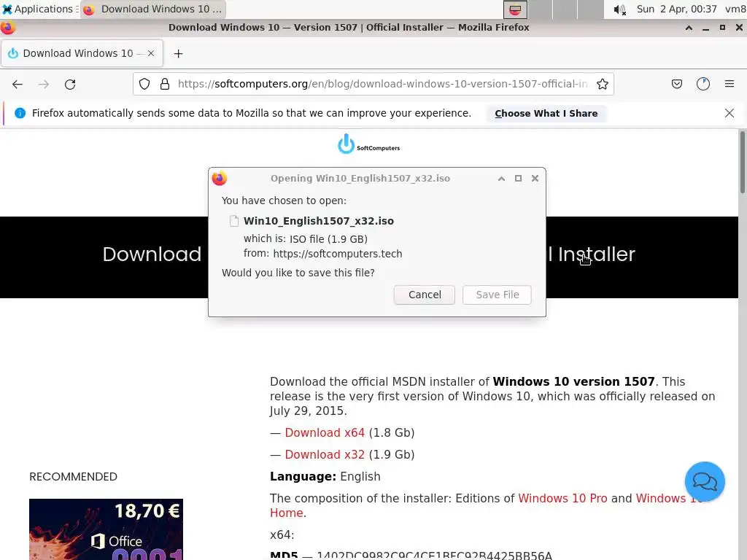This screenshot has height=560, width=747.
Task: Open a new tab with the plus button
Action: [x=178, y=54]
